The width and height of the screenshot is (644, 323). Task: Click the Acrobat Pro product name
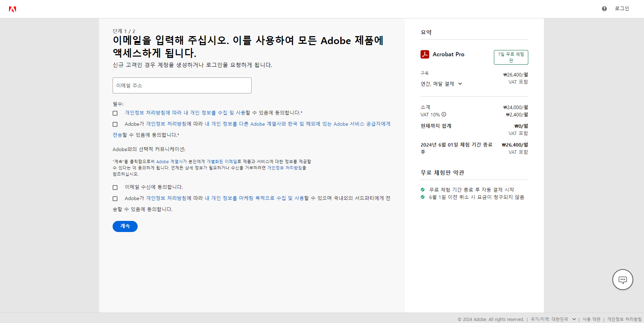click(x=448, y=54)
